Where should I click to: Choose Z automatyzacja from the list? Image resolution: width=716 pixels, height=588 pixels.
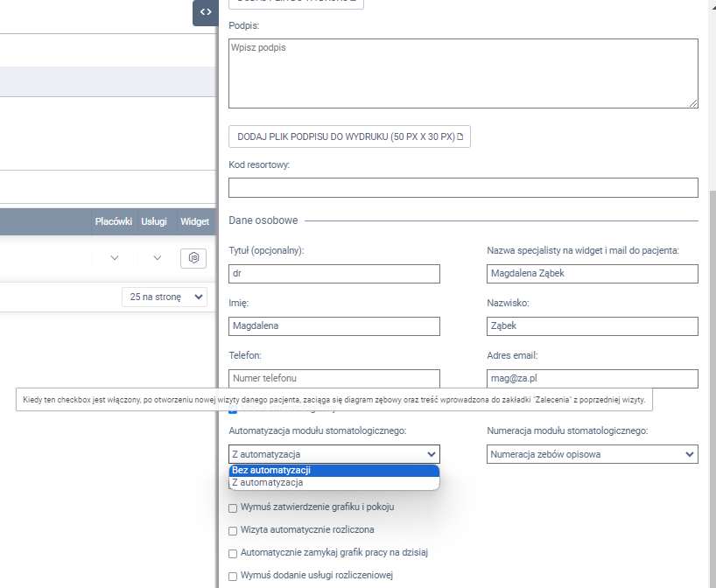tap(333, 482)
